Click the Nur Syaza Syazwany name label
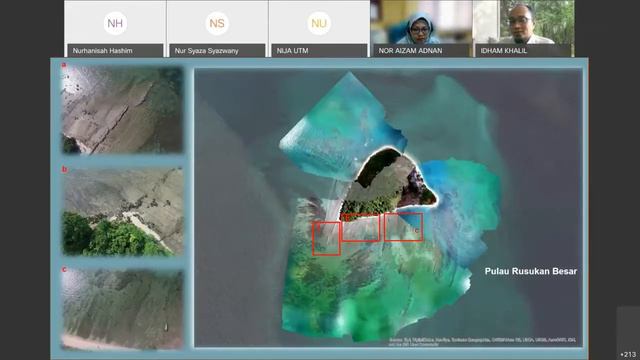The height and width of the screenshot is (360, 640). 207,51
